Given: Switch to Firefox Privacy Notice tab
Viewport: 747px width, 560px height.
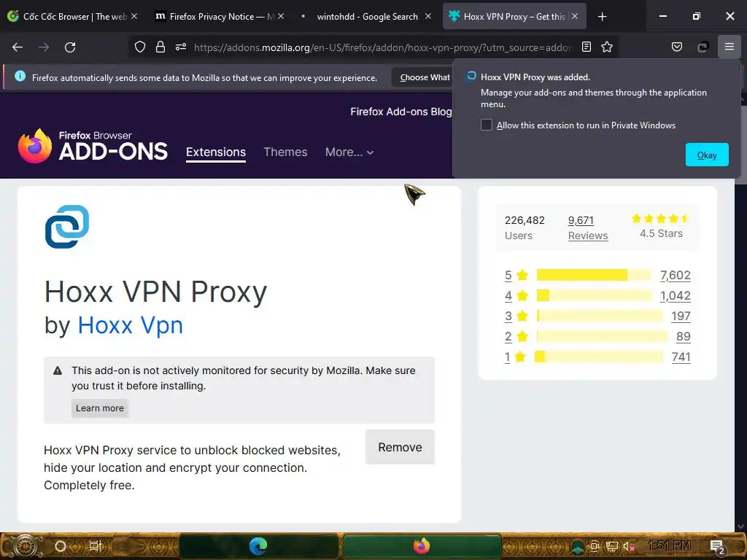Looking at the screenshot, I should click(x=219, y=16).
